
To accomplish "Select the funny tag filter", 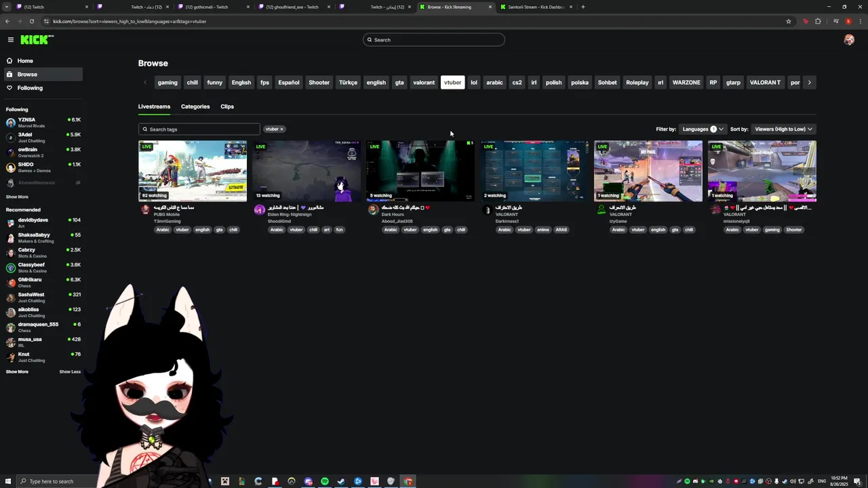I will 215,83.
